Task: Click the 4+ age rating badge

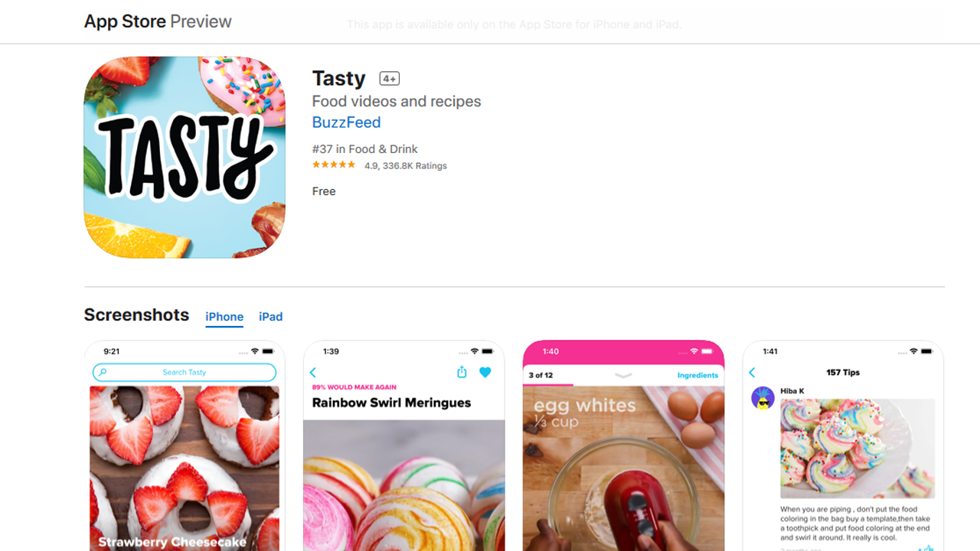Action: tap(389, 79)
